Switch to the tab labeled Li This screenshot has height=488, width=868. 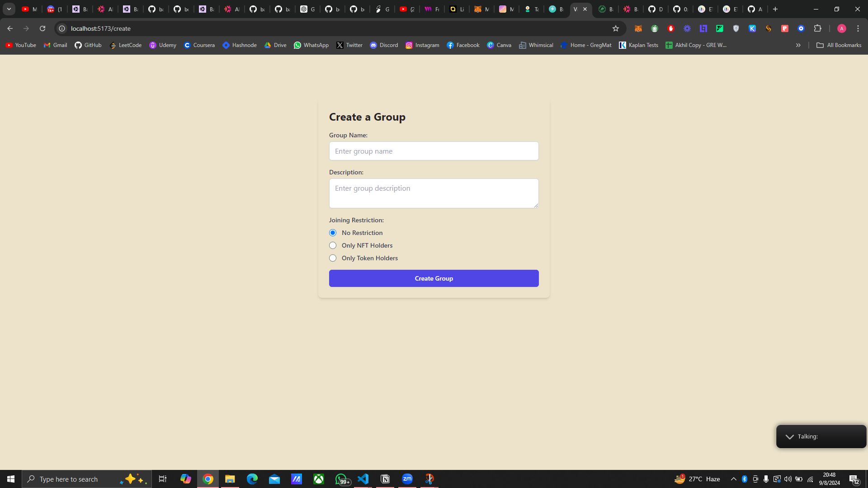point(457,9)
